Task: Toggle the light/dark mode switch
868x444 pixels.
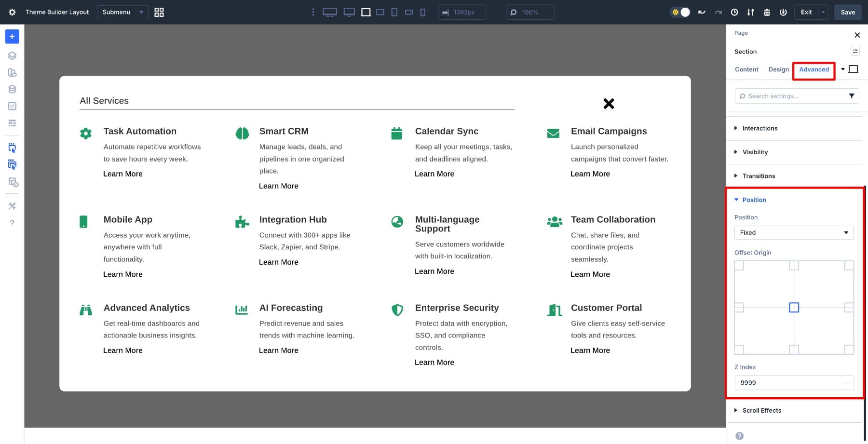Action: click(x=680, y=12)
